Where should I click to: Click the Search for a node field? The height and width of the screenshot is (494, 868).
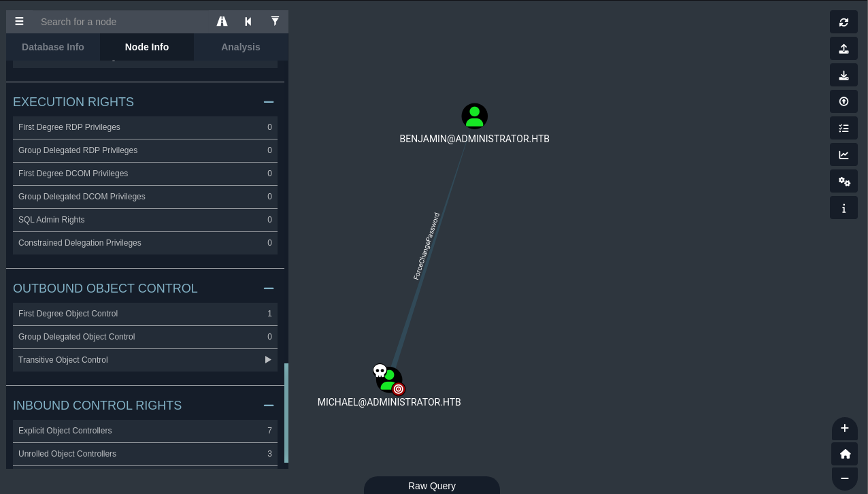click(x=122, y=22)
